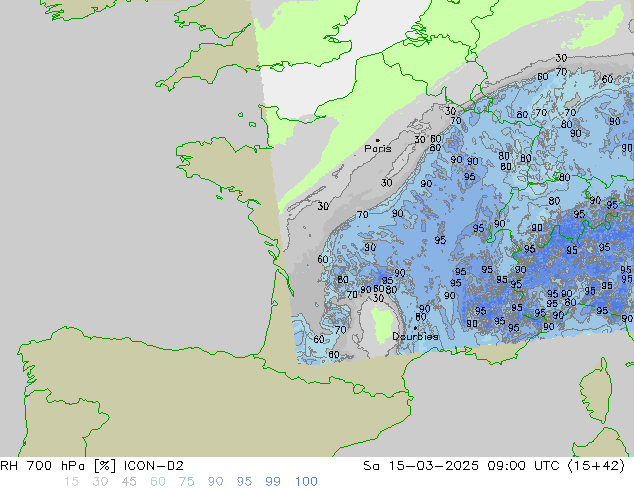Pick the 30 value in the legend
634x490 pixels.
coord(100,482)
